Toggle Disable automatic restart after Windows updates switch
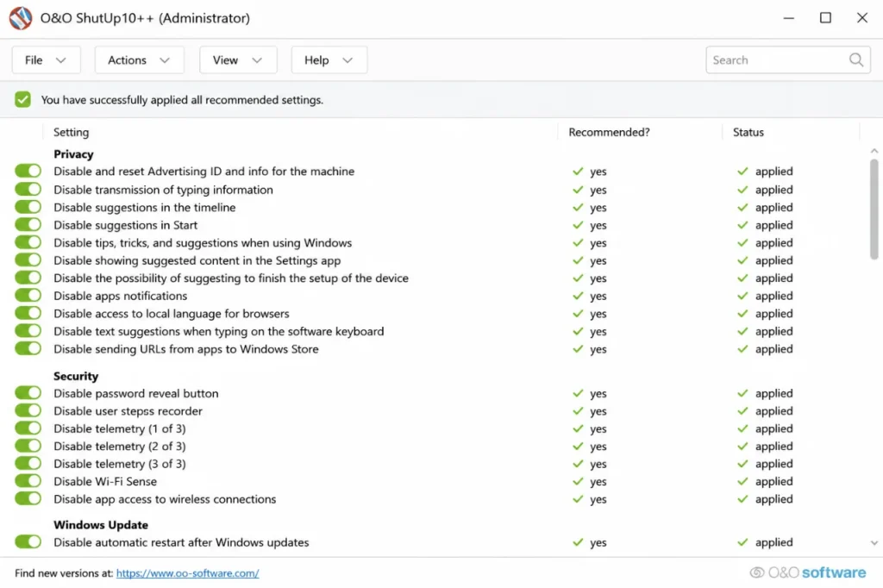 click(x=28, y=541)
